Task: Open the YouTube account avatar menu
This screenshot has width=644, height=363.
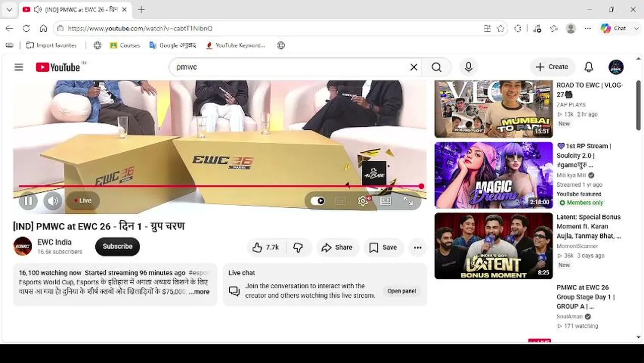Action: click(x=616, y=67)
